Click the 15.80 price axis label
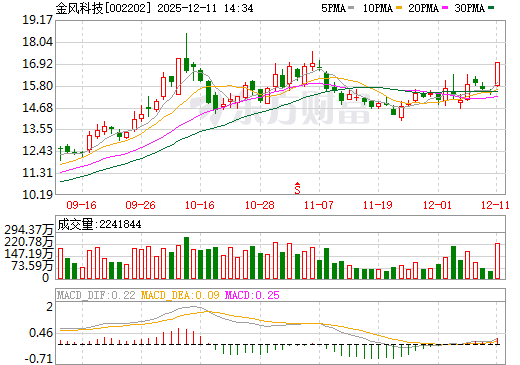Image resolution: width=520 pixels, height=365 pixels. click(x=37, y=86)
